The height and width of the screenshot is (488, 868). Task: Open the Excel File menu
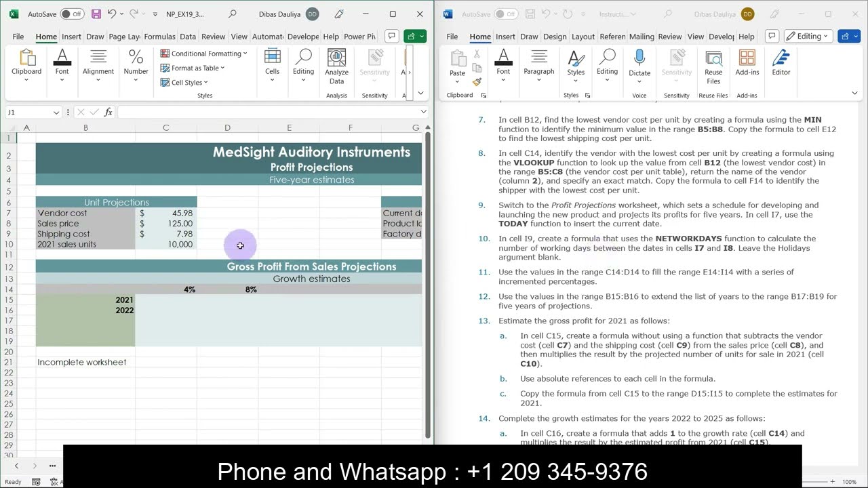(18, 37)
